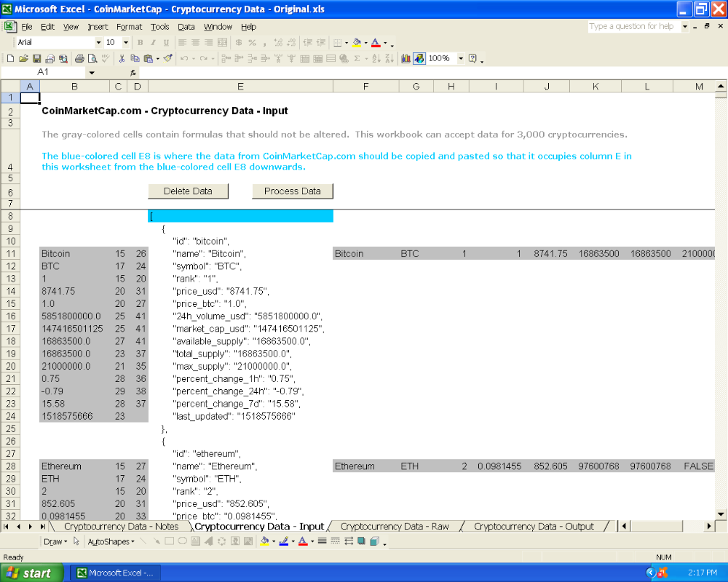Click the Line Color button in drawing toolbar
The height and width of the screenshot is (582, 728).
click(284, 541)
